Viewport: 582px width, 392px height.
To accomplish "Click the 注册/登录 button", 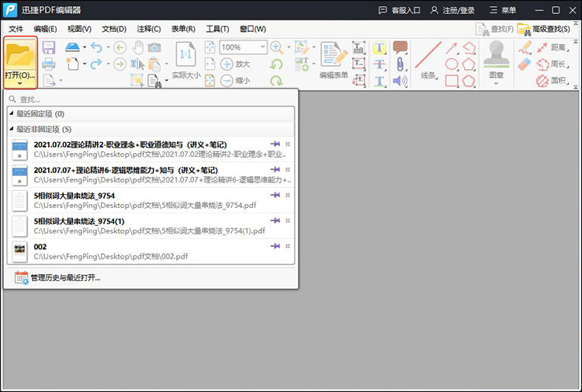I will click(x=452, y=10).
